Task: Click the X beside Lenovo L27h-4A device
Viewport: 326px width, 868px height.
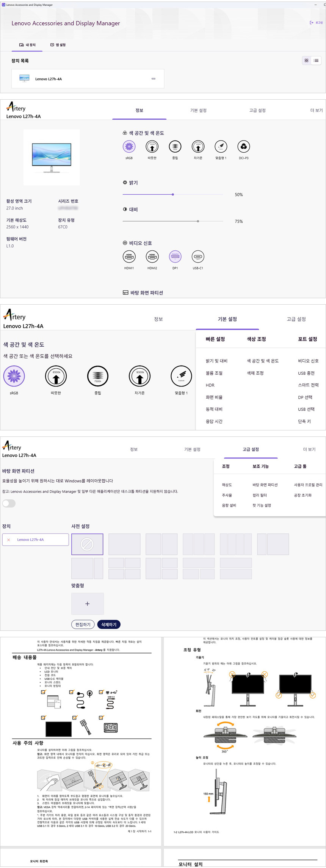Action: point(9,540)
